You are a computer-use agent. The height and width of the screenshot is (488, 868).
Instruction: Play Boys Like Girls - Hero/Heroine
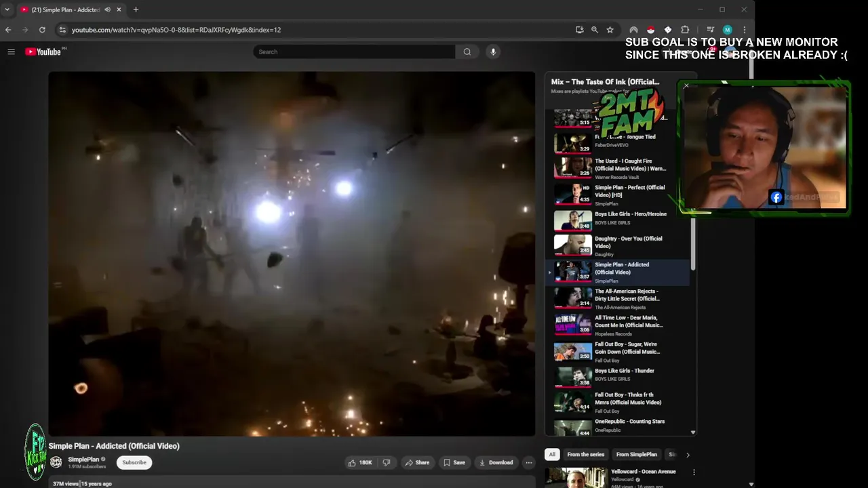618,220
